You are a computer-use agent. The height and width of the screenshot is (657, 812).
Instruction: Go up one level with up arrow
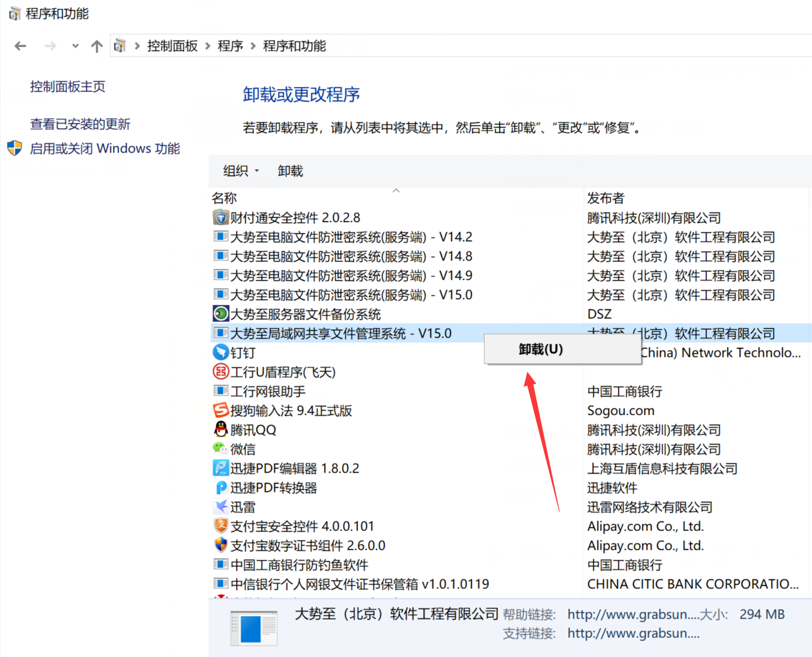[97, 46]
